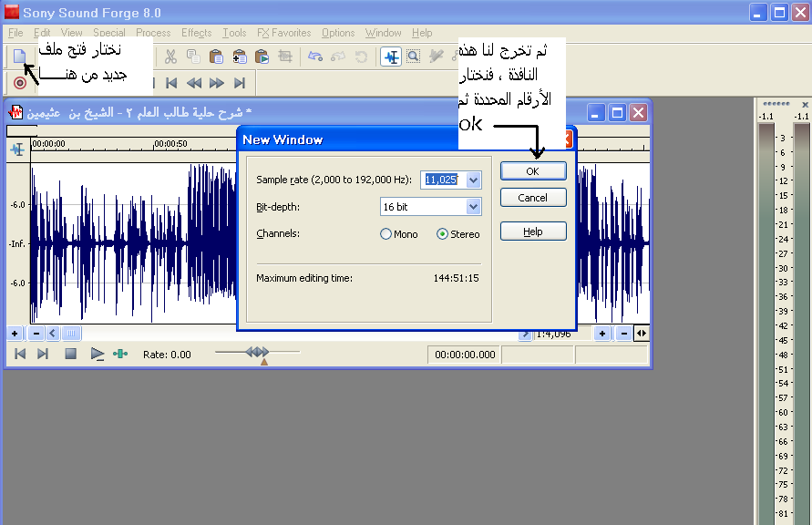Click the Edit tool selector left of the time ruler

coord(17,149)
